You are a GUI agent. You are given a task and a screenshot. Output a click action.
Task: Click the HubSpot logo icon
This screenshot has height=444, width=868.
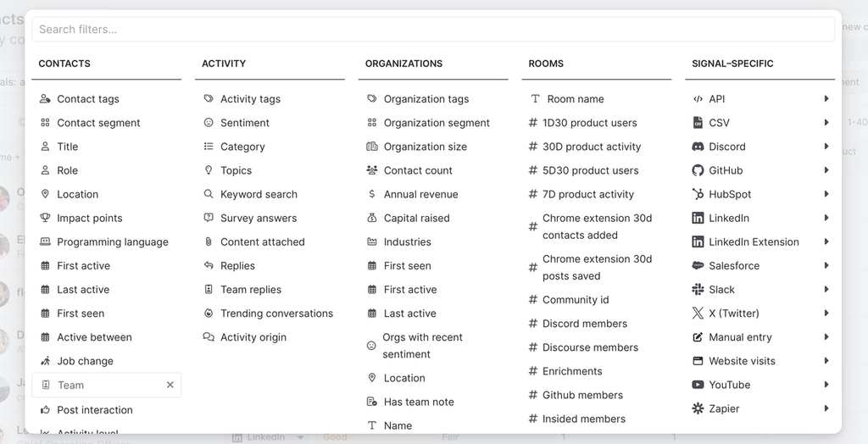point(698,194)
